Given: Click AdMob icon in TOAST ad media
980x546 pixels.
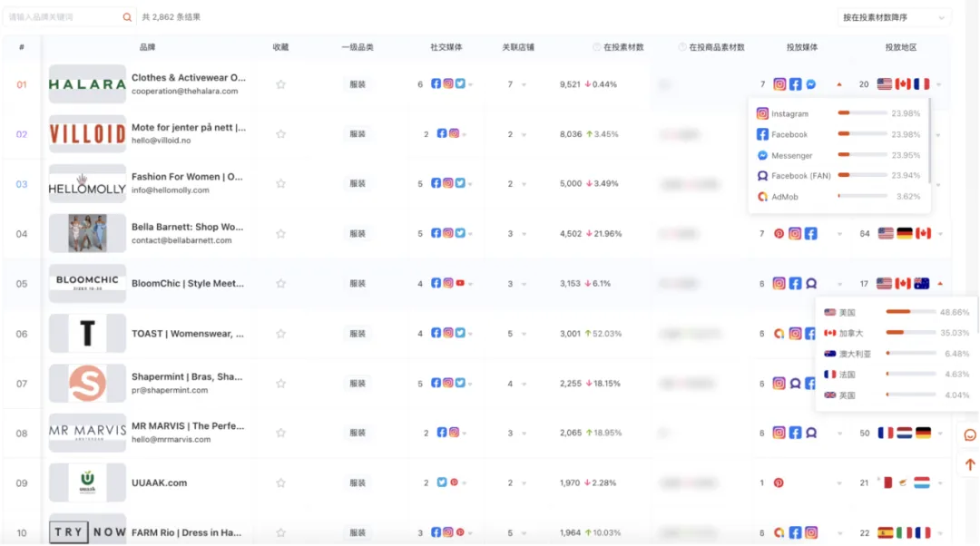Looking at the screenshot, I should coord(779,334).
